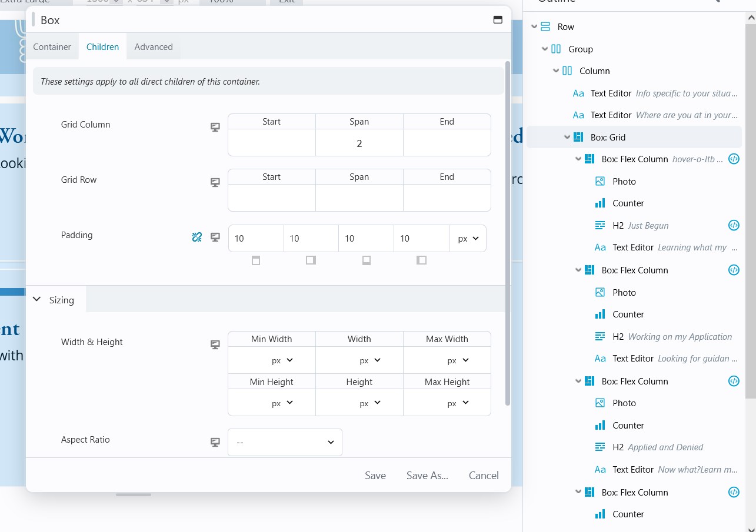Click the Box: Grid module icon in the outline
This screenshot has width=756, height=532.
coord(578,137)
